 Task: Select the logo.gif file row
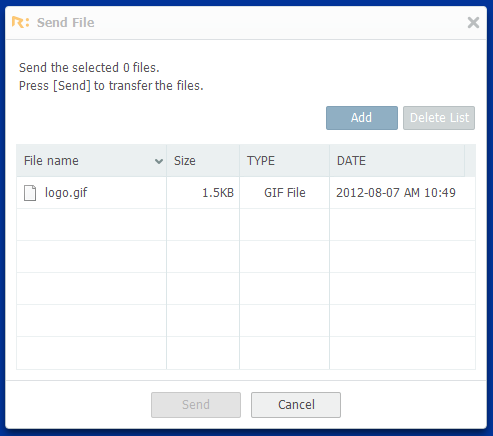(x=246, y=193)
